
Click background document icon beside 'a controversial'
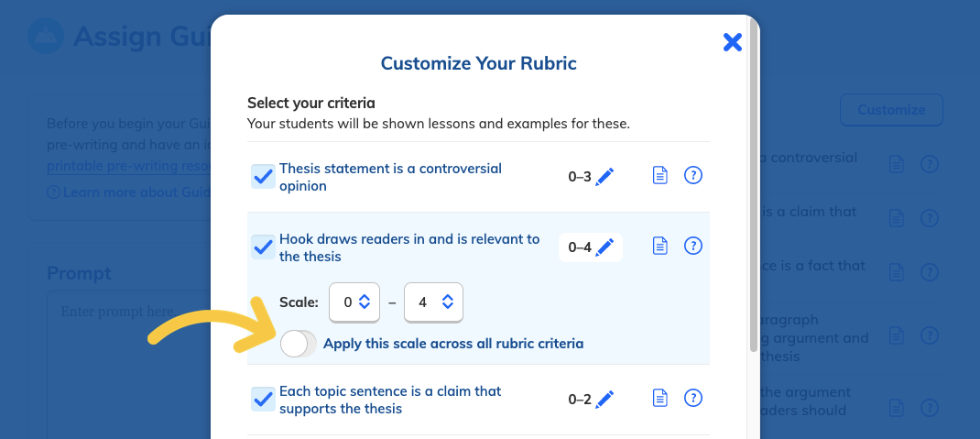click(x=897, y=164)
